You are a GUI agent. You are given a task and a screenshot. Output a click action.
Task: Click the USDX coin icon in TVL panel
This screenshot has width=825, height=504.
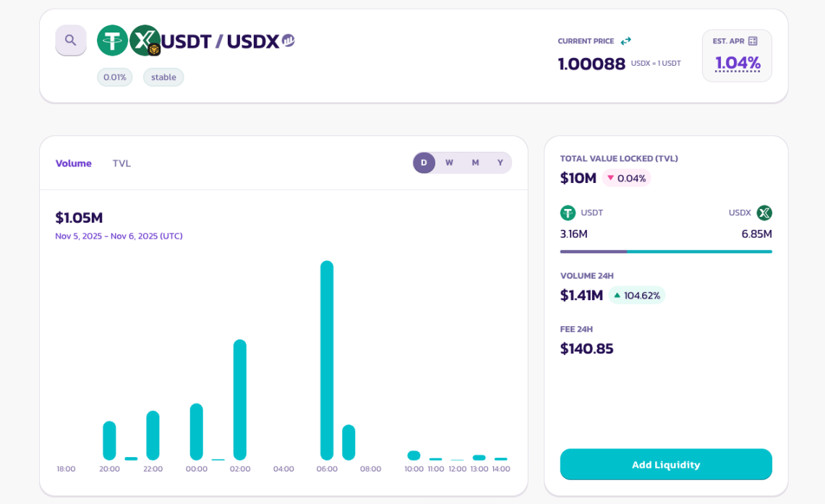(765, 213)
